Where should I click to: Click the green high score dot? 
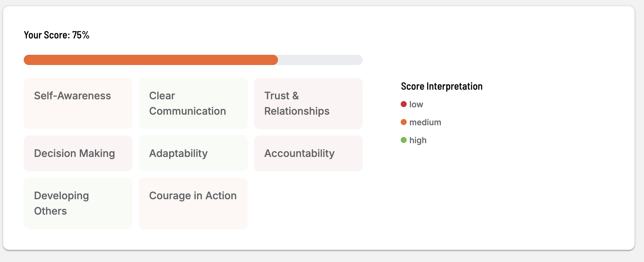(x=404, y=140)
